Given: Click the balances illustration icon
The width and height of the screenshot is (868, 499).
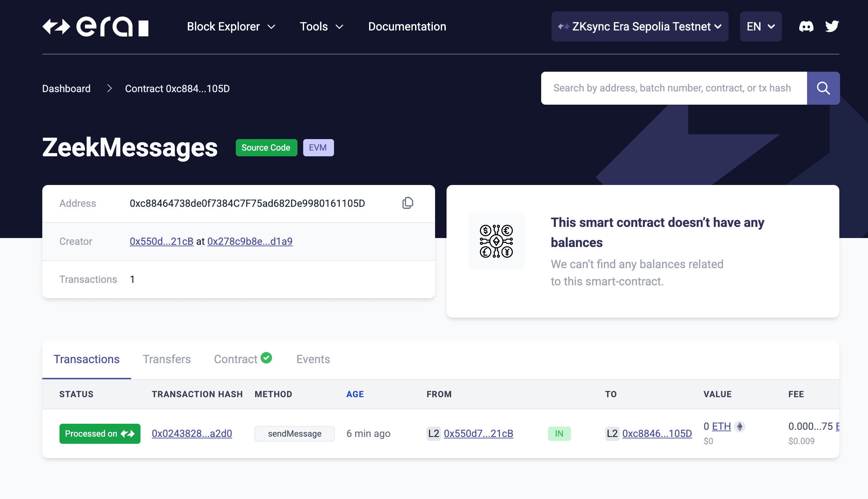Looking at the screenshot, I should [496, 241].
